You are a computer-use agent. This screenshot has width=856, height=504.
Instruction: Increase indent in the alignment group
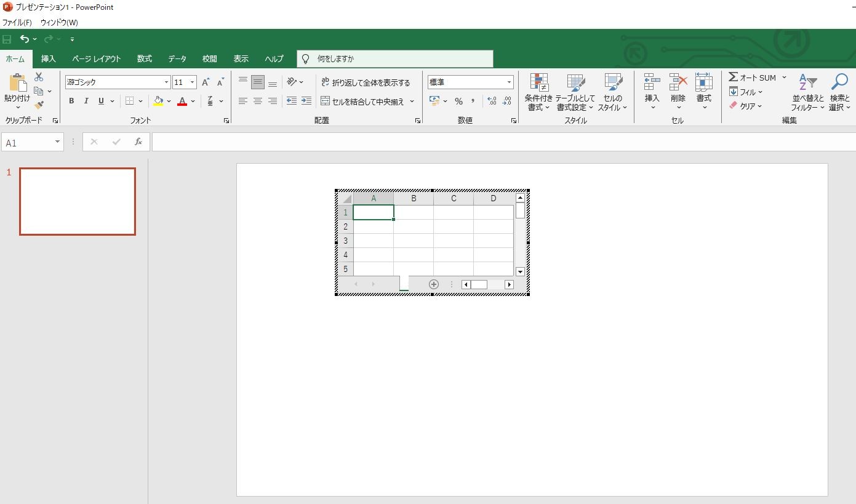306,101
